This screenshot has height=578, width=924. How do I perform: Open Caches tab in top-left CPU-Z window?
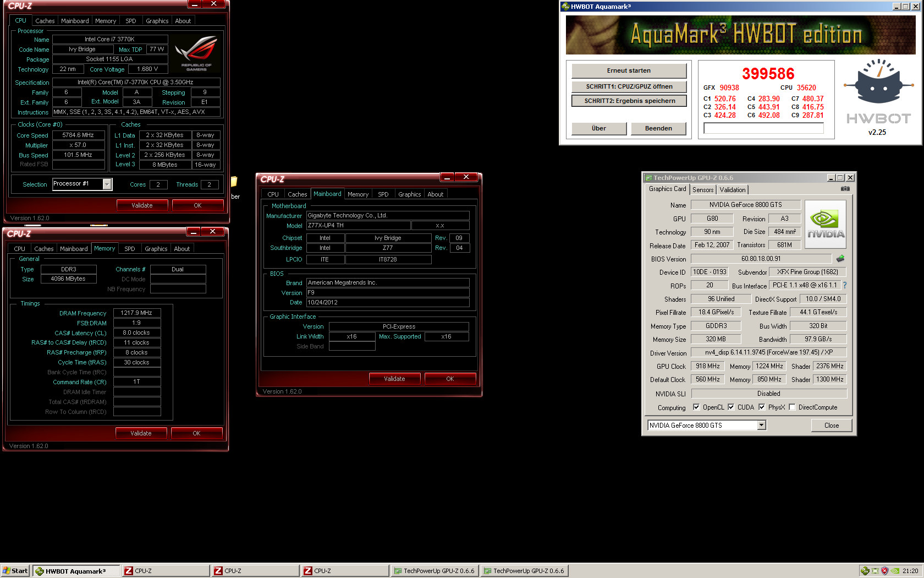point(45,21)
